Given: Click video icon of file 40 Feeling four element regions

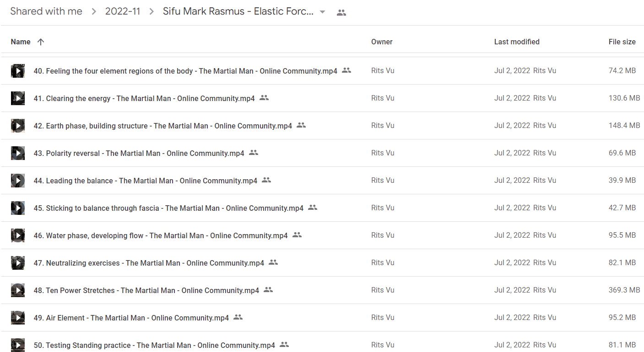Looking at the screenshot, I should pos(18,71).
